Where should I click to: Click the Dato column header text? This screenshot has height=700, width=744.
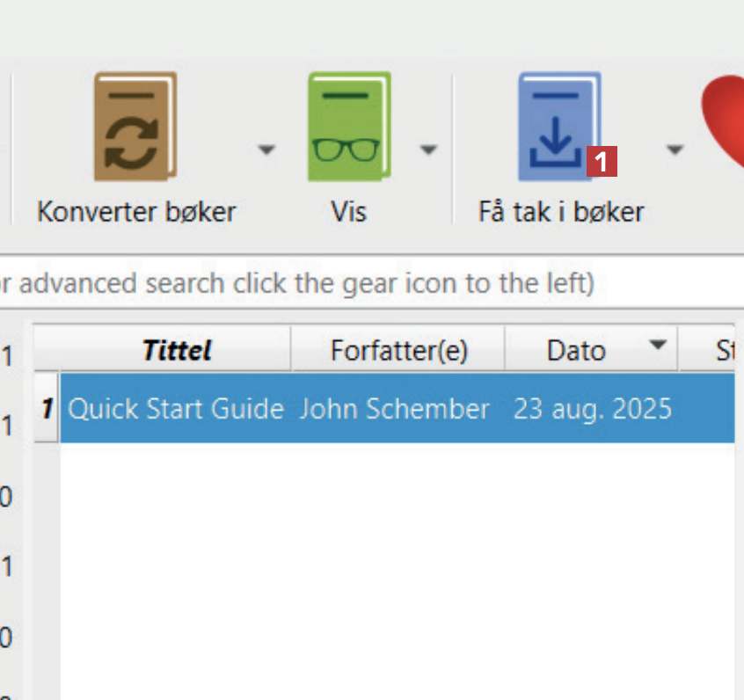pyautogui.click(x=576, y=351)
